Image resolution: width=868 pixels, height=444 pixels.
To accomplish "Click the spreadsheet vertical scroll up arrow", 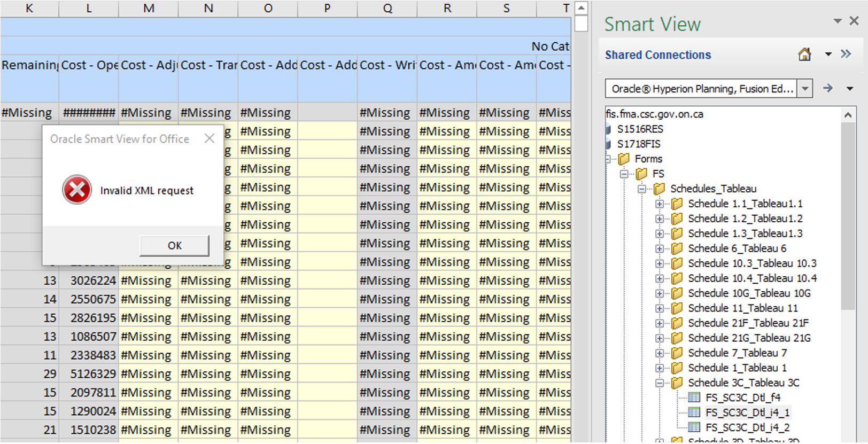I will click(x=581, y=8).
